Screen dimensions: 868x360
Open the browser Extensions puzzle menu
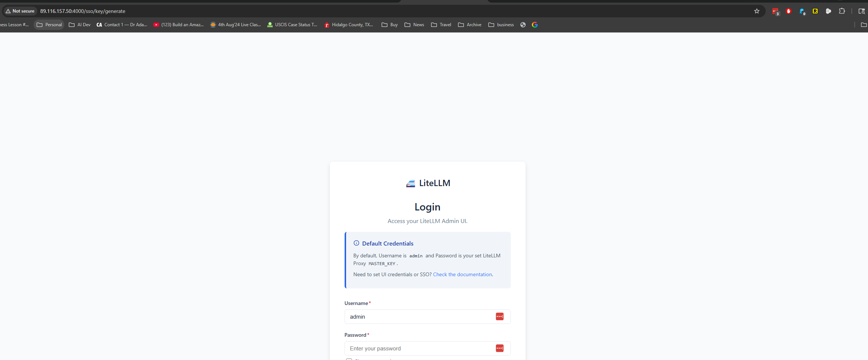[842, 11]
